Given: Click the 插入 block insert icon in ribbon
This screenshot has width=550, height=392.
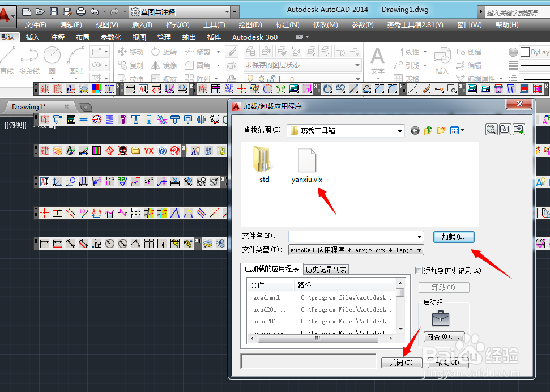Looking at the screenshot, I should click(x=442, y=62).
